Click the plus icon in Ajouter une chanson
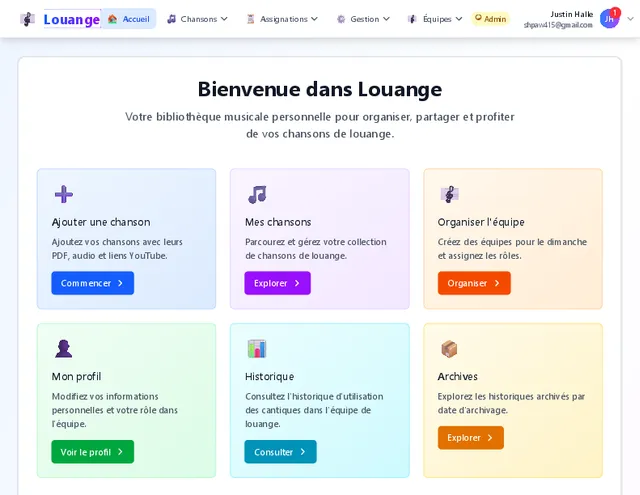The image size is (640, 495). [63, 194]
